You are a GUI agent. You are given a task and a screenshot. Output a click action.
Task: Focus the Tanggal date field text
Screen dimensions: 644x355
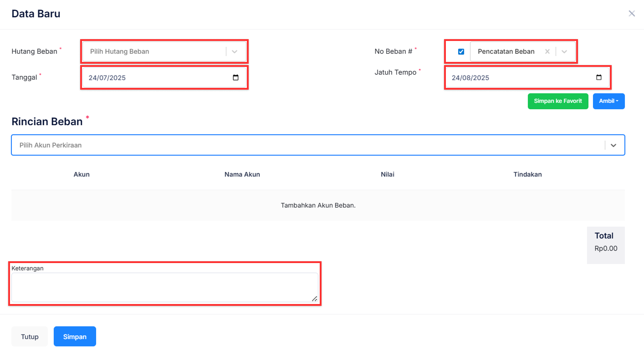[x=107, y=78]
